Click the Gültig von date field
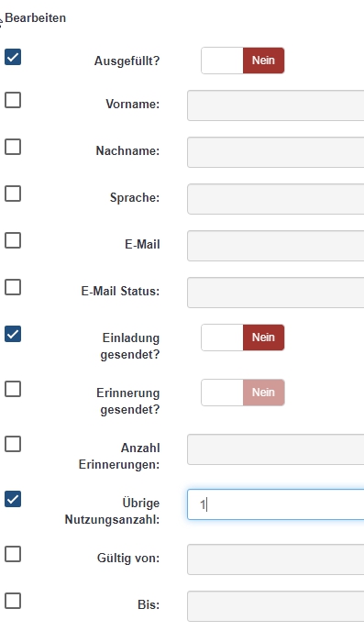This screenshot has width=364, height=631. [275, 559]
